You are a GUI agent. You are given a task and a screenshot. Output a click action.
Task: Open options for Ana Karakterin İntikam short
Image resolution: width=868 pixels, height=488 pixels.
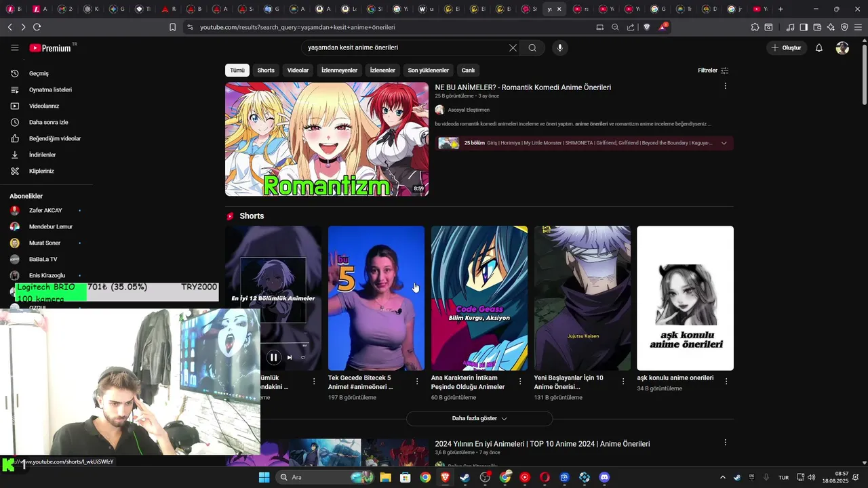click(x=520, y=382)
